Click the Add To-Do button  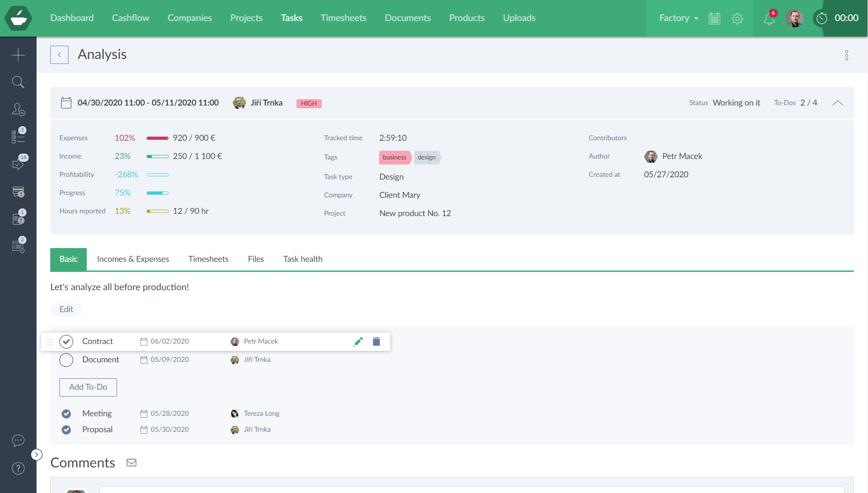(88, 387)
